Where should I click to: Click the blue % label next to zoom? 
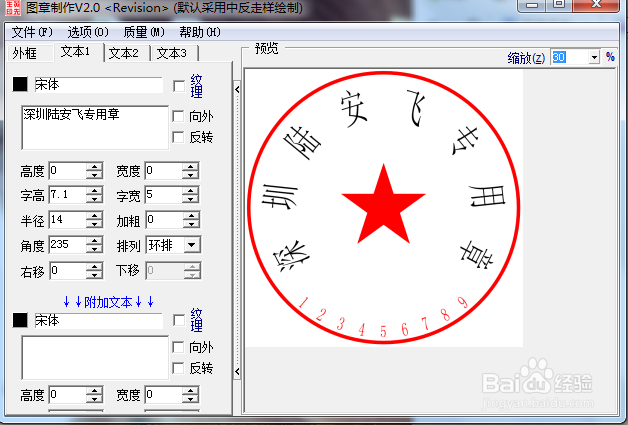[x=610, y=57]
